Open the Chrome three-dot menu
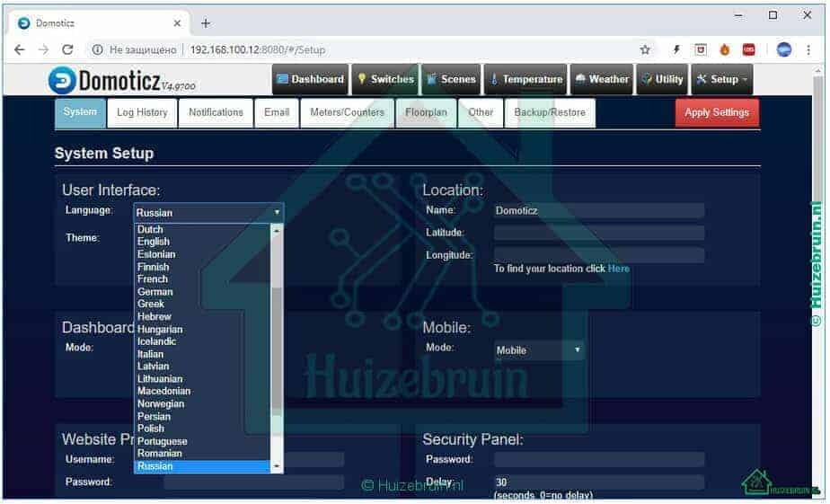This screenshot has height=504, width=830. (x=808, y=49)
